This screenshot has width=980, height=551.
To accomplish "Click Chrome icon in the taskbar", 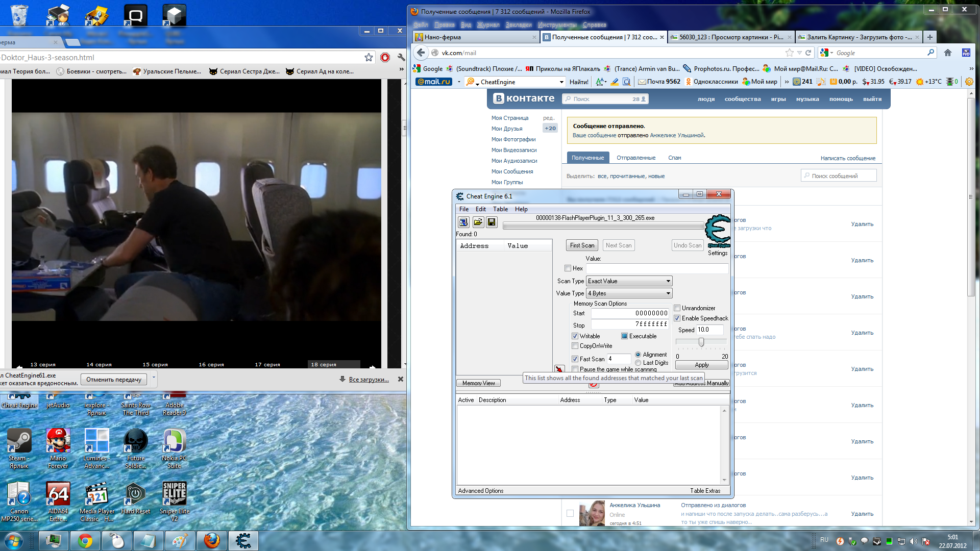I will [85, 541].
